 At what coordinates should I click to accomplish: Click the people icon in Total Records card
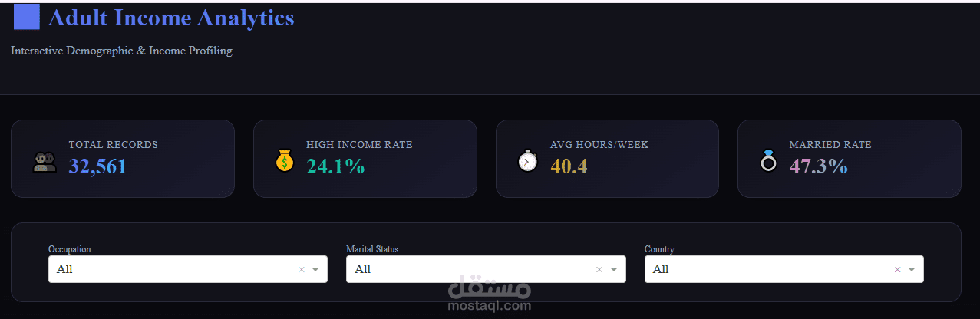coord(45,161)
